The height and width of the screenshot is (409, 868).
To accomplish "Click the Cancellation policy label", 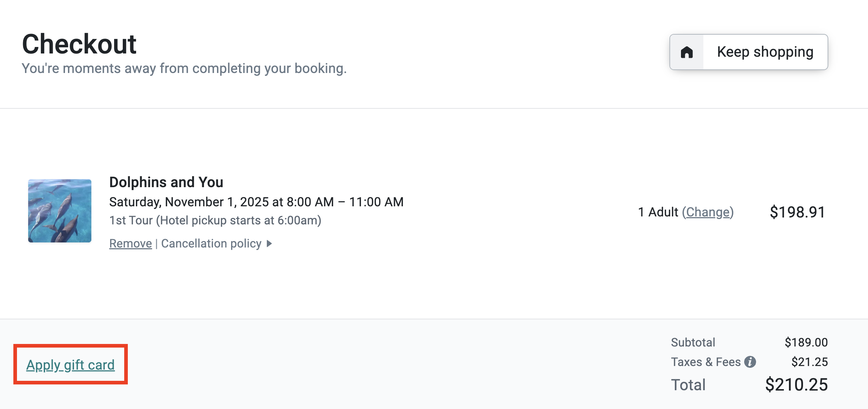I will [211, 244].
